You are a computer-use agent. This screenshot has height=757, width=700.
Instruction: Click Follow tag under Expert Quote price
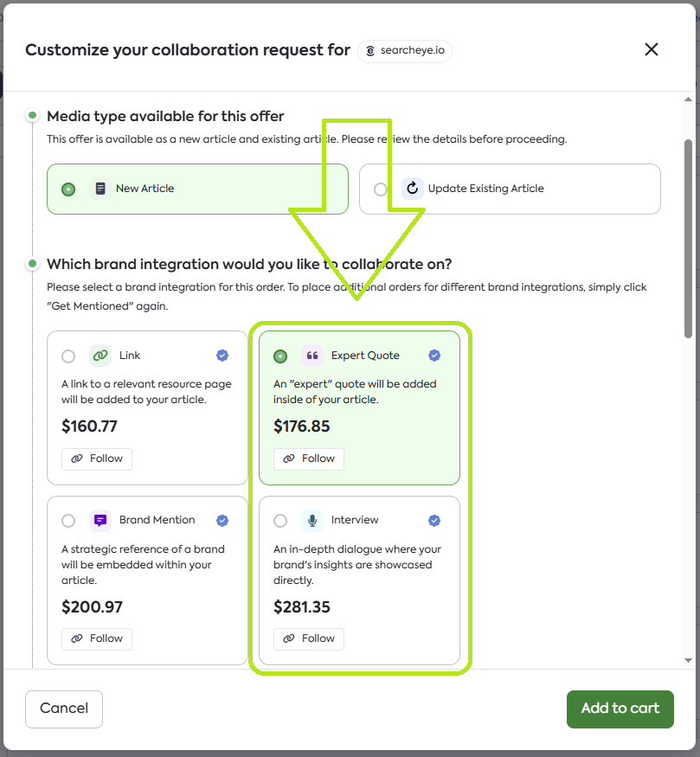pos(309,459)
